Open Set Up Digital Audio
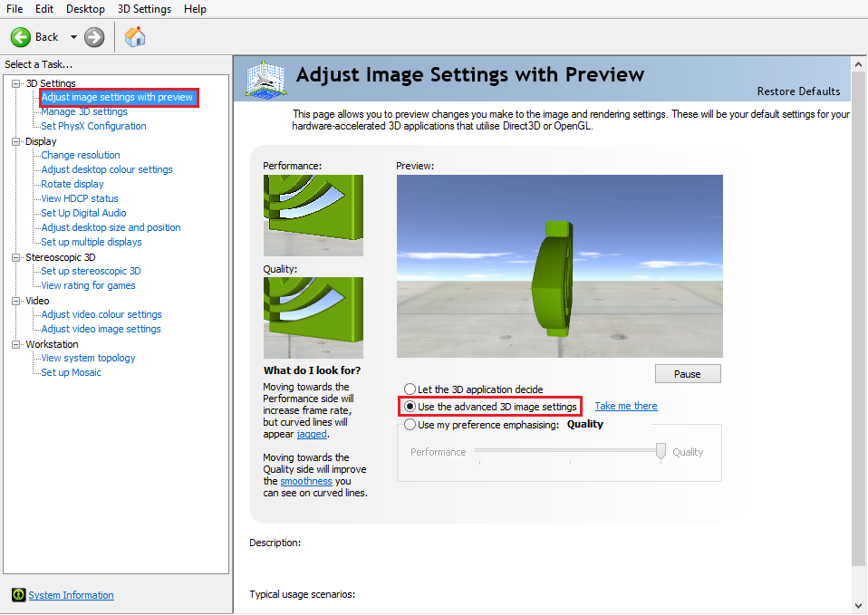 click(83, 213)
